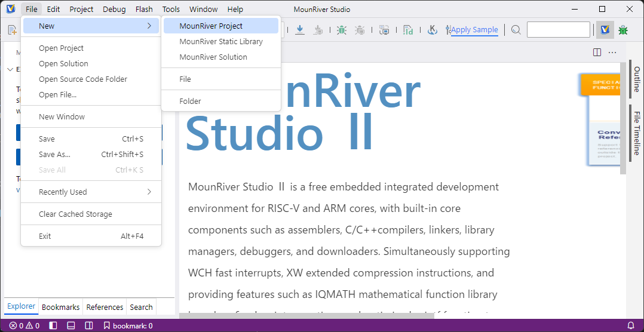Select MounRiver Project from New submenu
Viewport: 644px width, 332px height.
(x=211, y=26)
